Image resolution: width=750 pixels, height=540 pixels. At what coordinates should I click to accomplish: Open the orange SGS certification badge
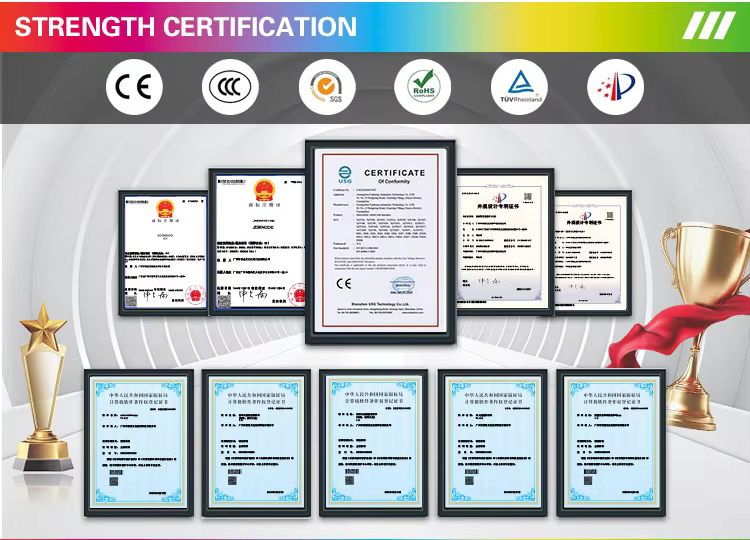point(327,88)
